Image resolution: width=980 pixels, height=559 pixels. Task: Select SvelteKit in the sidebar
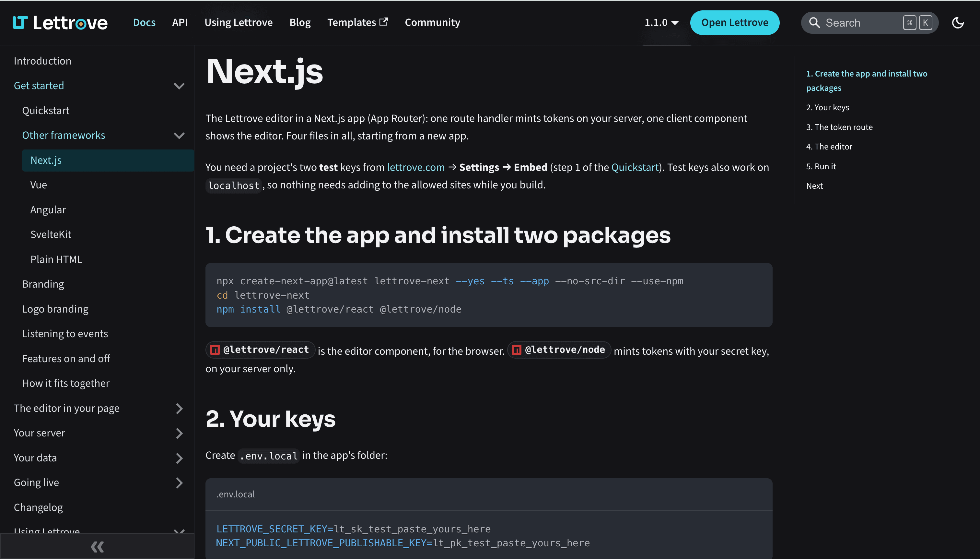pyautogui.click(x=51, y=234)
